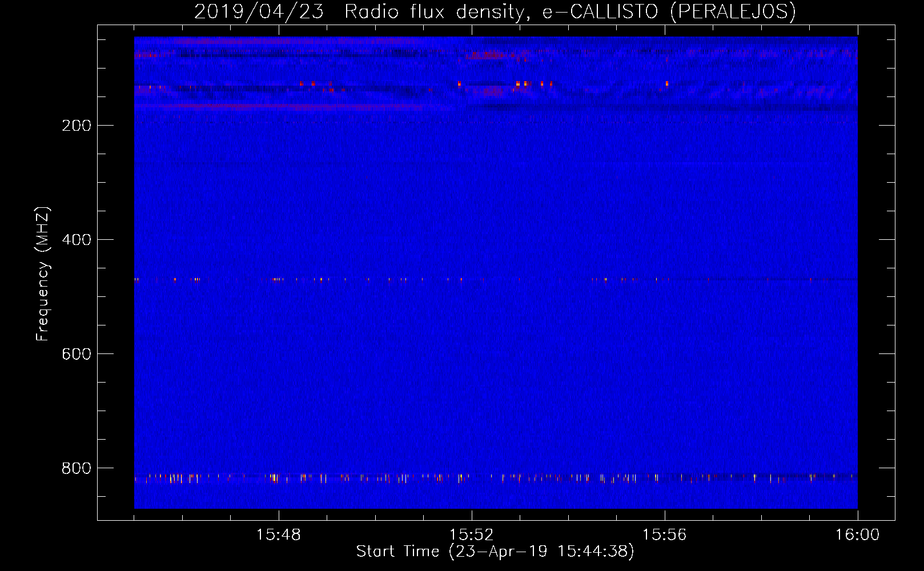
Task: Click the '15:52' time tick label
Action: [472, 535]
